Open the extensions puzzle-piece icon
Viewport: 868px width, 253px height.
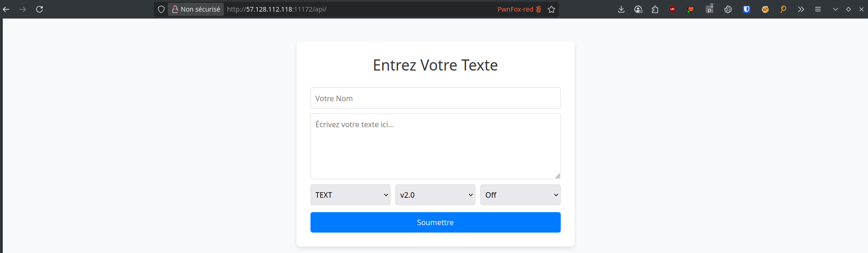click(655, 9)
